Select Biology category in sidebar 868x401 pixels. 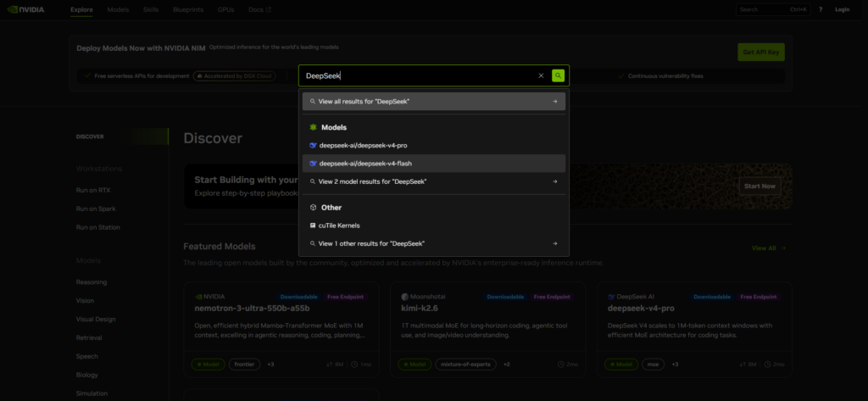(x=87, y=375)
